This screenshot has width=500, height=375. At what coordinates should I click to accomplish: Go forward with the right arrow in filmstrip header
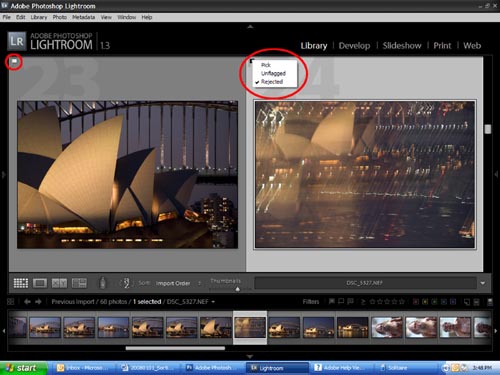(38, 302)
